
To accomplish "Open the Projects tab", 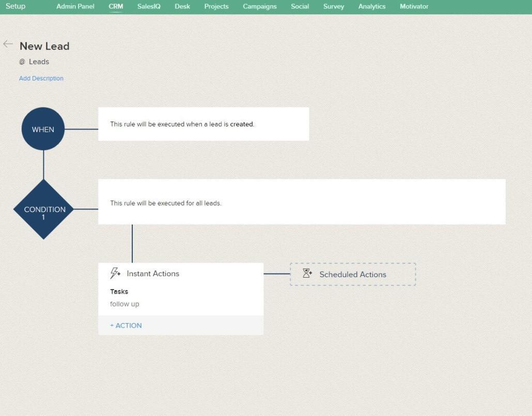I will [x=216, y=6].
